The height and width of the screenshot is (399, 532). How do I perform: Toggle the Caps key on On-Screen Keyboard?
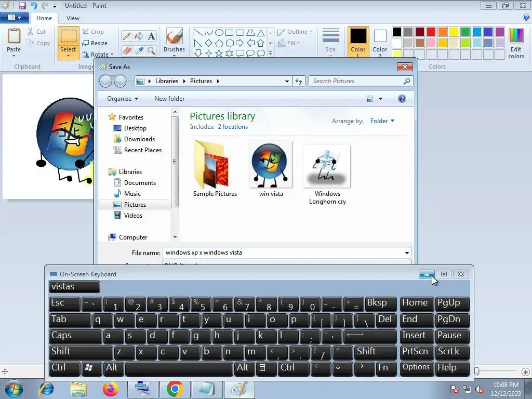pyautogui.click(x=75, y=336)
